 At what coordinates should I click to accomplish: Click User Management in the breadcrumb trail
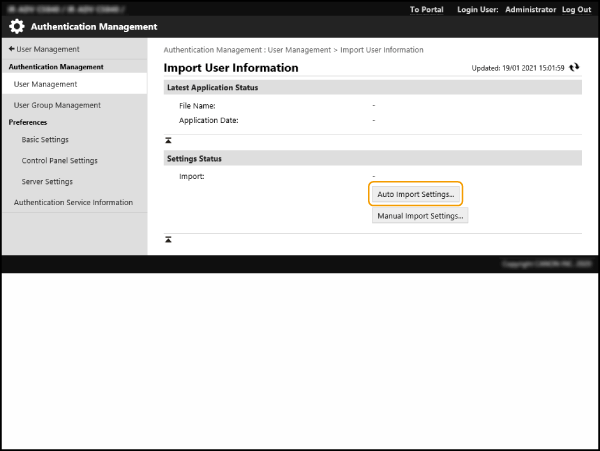[298, 49]
